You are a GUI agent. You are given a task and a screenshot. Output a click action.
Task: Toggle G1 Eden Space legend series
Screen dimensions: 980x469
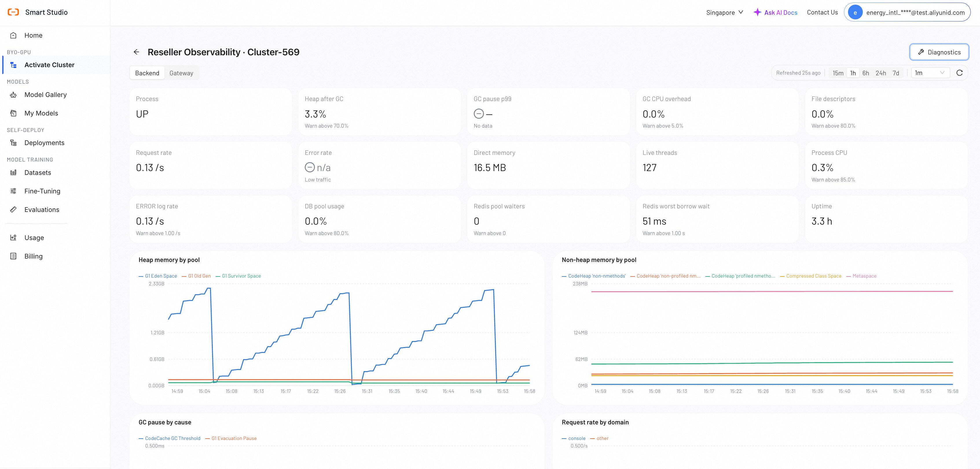coord(158,276)
